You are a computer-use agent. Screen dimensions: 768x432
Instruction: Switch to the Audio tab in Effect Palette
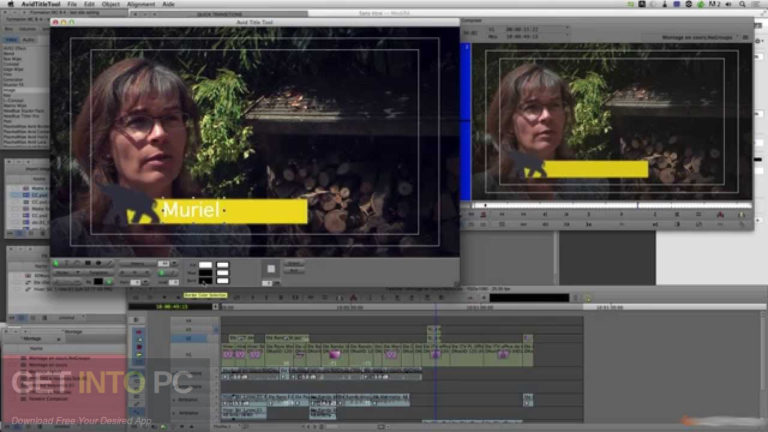tap(28, 39)
